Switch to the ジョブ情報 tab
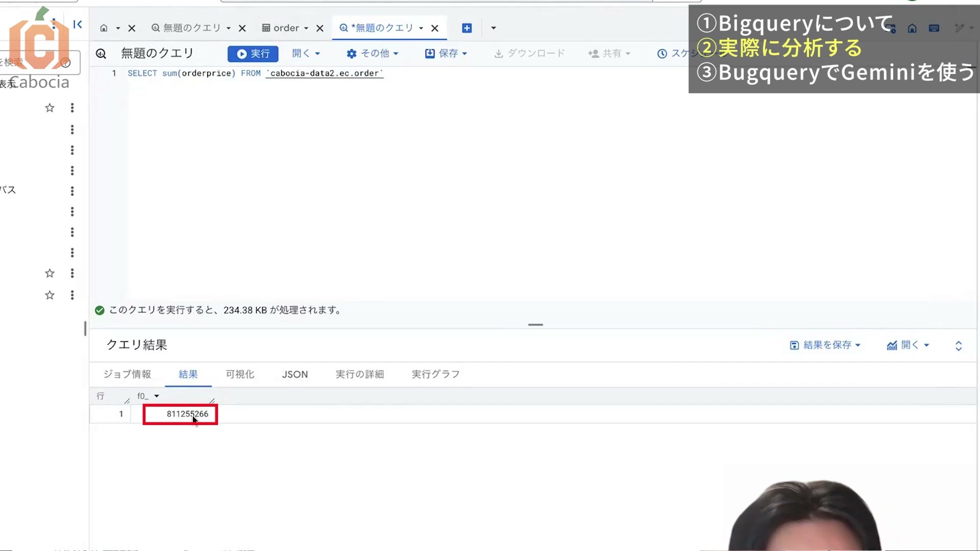The width and height of the screenshot is (980, 551). pos(127,374)
